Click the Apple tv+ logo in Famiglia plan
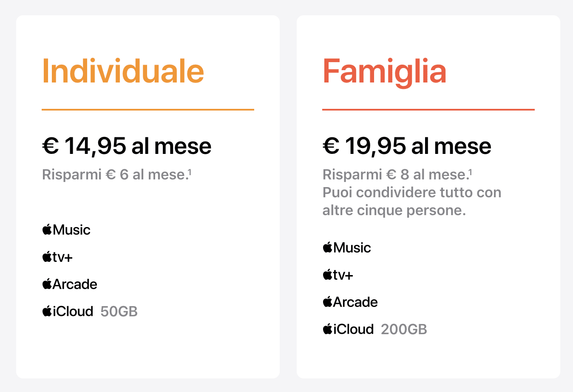This screenshot has height=392, width=573. (x=338, y=275)
